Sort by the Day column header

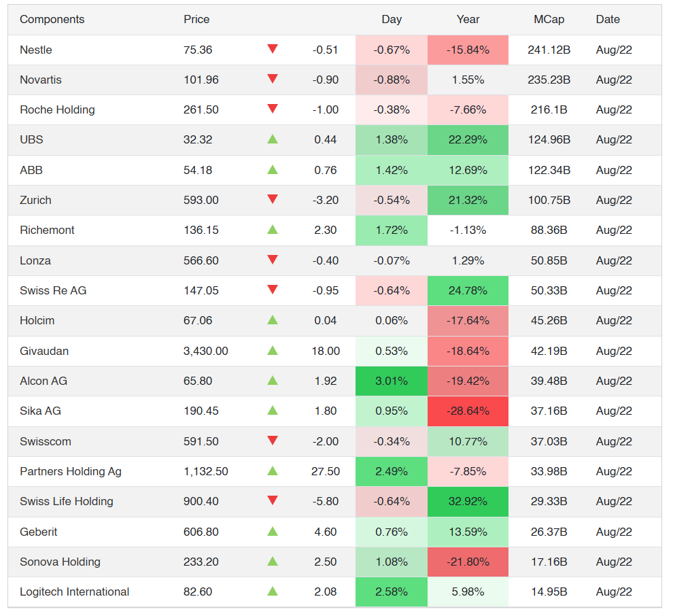pos(392,19)
